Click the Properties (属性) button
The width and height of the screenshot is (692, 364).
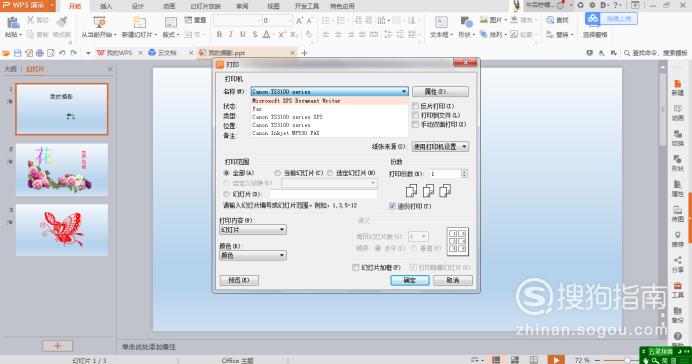coord(440,92)
